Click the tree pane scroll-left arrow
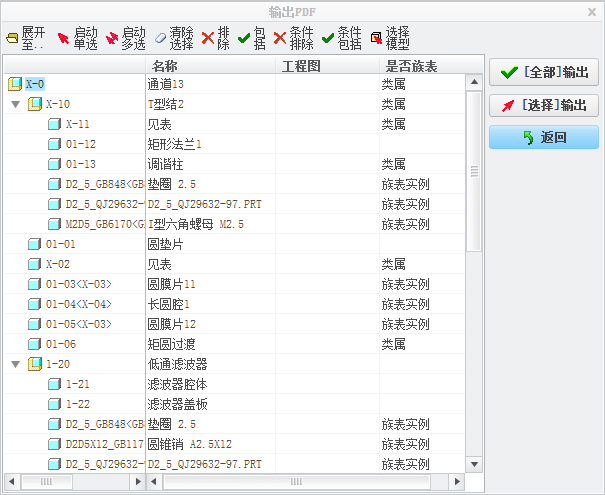Viewport: 605px width, 495px height. 11,481
